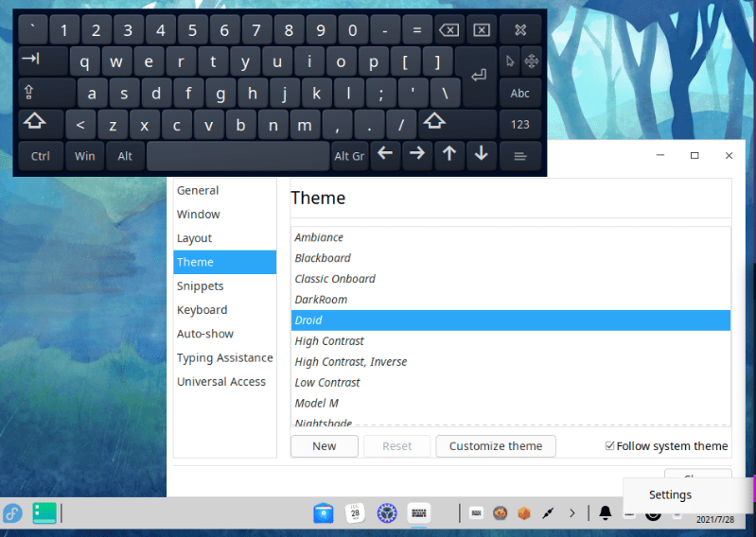
Task: Expand the tray with the chevron arrow
Action: (x=571, y=513)
